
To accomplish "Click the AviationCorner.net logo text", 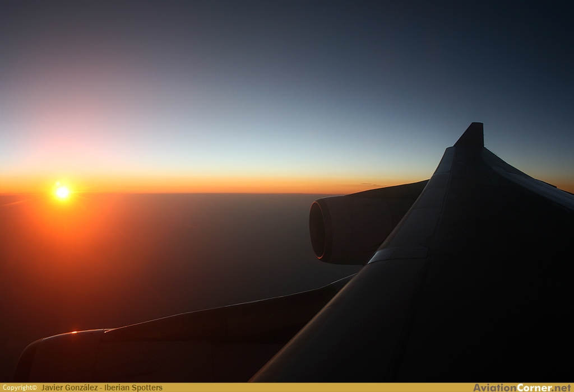I will [x=522, y=388].
